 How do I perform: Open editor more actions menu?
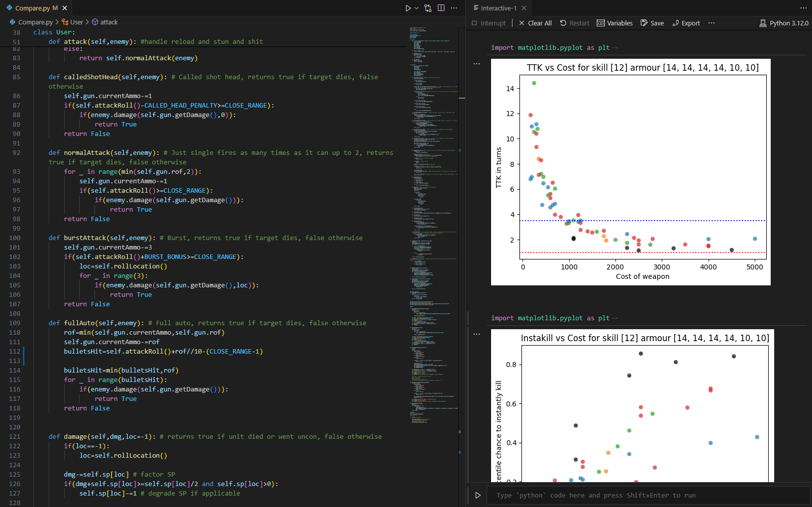tap(454, 8)
